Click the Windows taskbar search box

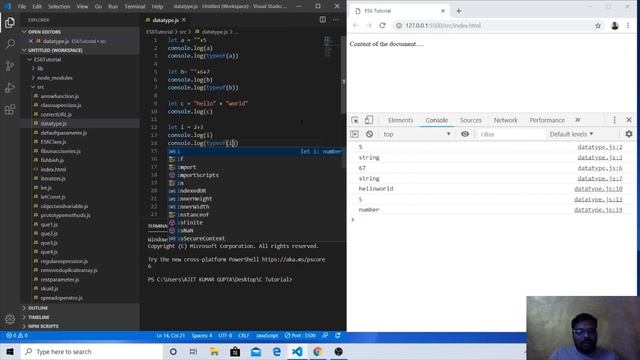(92, 351)
